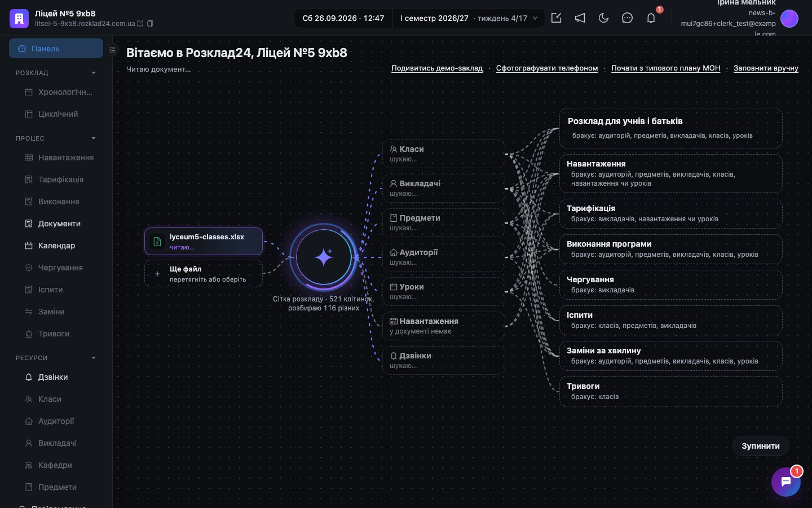Image resolution: width=812 pixels, height=508 pixels.
Task: Open the support chat bubble in the corner
Action: pyautogui.click(x=786, y=481)
